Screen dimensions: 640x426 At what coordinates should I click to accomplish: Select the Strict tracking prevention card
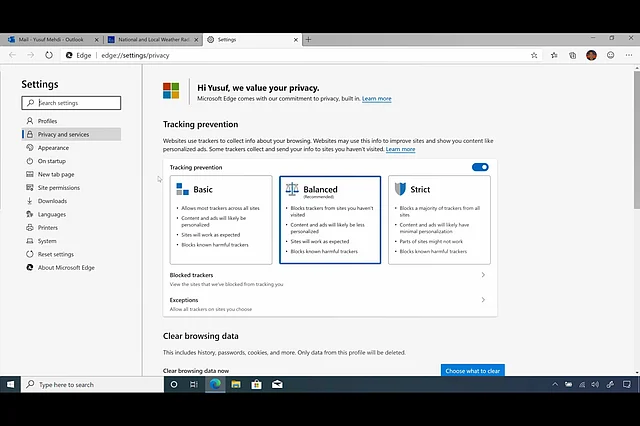(x=439, y=220)
